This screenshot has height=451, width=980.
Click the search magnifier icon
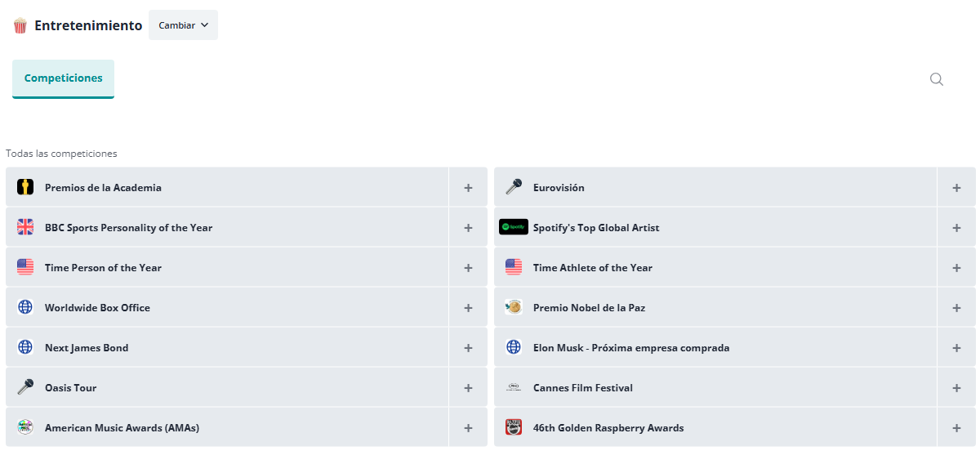point(937,79)
